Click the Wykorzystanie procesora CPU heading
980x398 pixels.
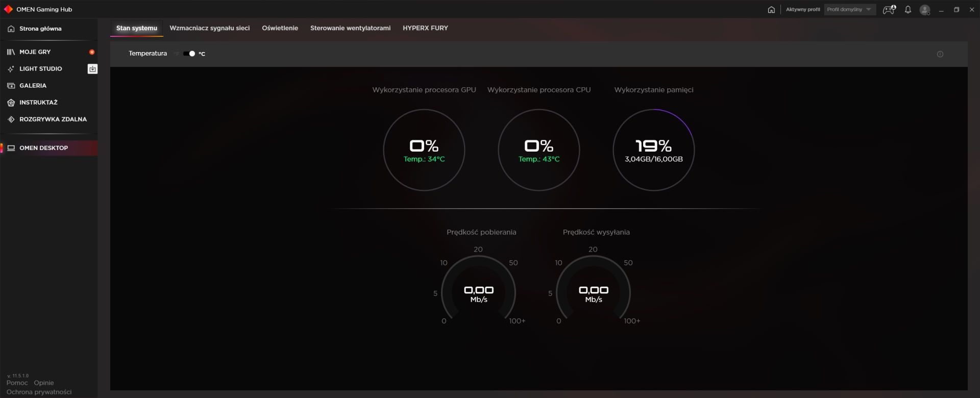tap(539, 90)
